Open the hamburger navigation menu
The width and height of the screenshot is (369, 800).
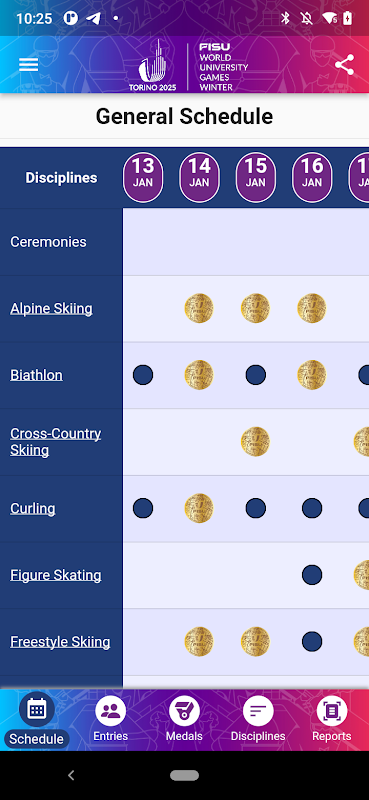point(29,65)
